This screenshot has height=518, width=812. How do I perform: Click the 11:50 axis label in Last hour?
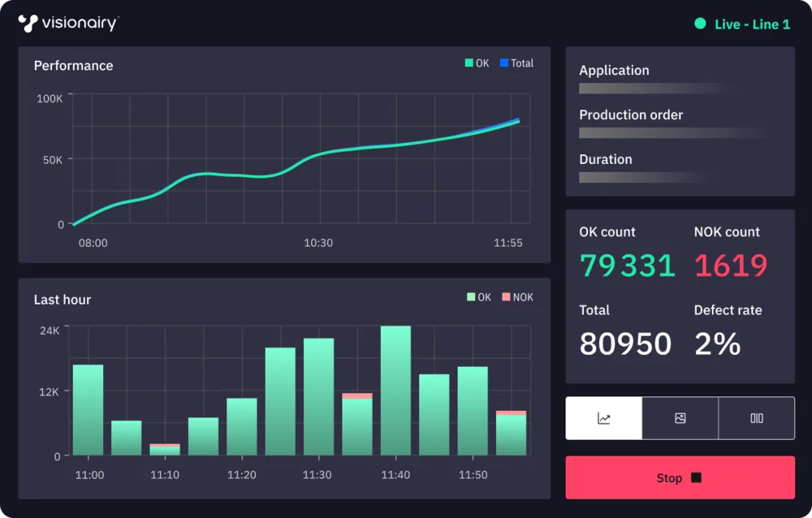(473, 475)
